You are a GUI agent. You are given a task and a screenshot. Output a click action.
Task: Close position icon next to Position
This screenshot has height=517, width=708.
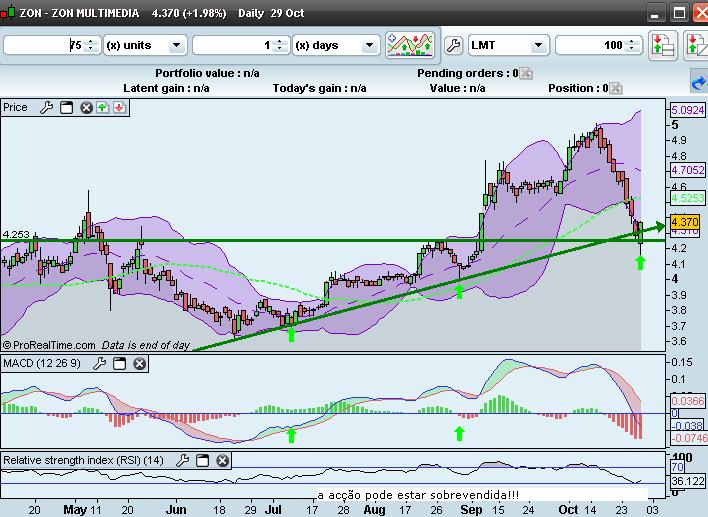pos(616,88)
